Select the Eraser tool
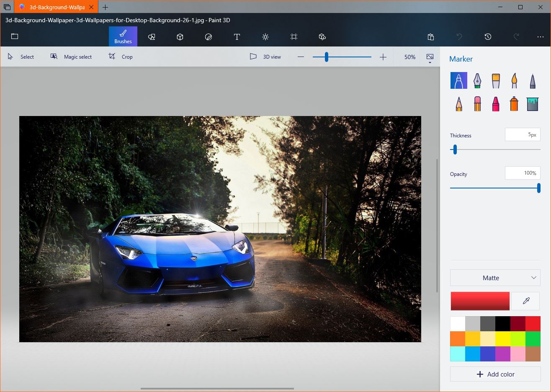Viewport: 551px width, 392px height. [x=477, y=104]
